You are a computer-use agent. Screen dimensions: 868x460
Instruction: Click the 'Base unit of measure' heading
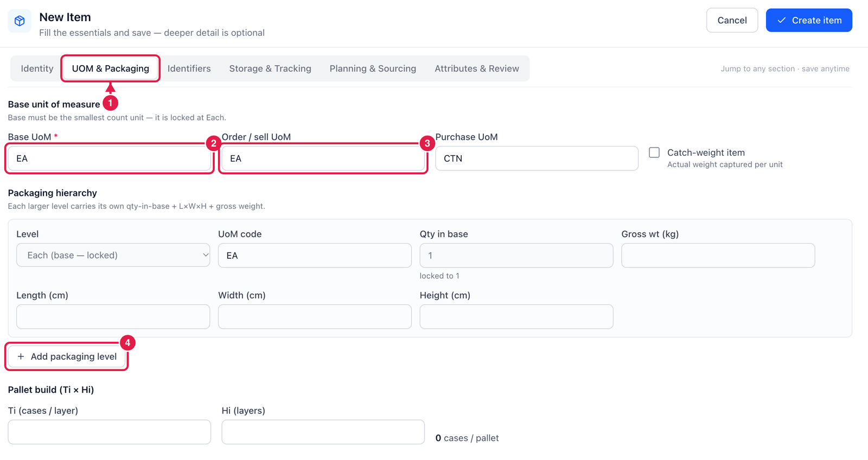click(x=54, y=104)
